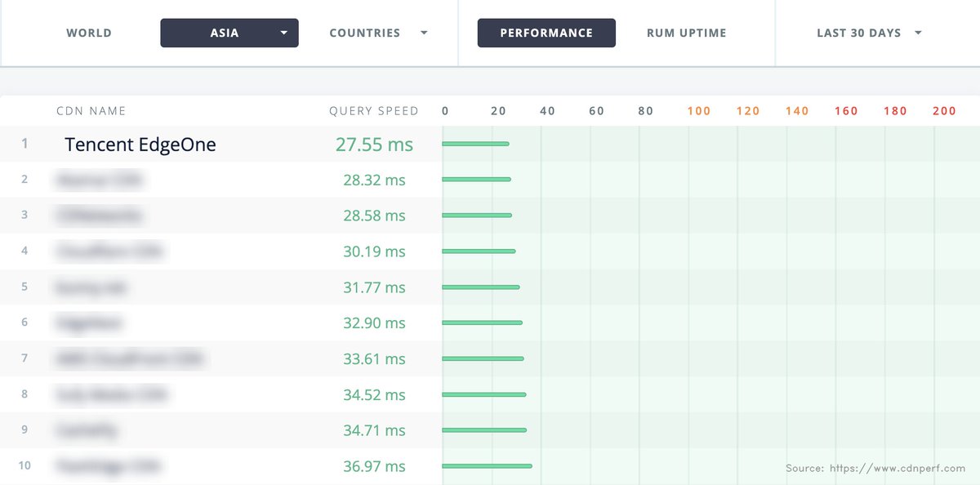Click the 32.90 ms query speed value
The width and height of the screenshot is (980, 485).
coord(374,323)
